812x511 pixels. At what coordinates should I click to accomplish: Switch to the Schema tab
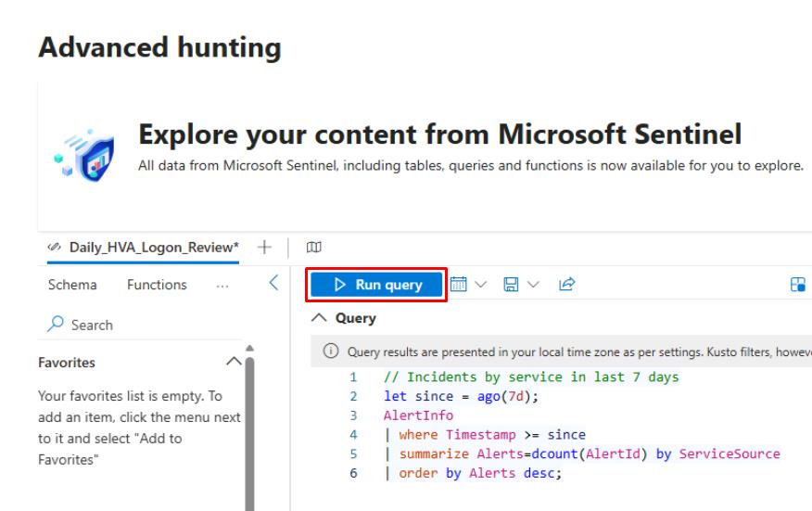(x=71, y=285)
